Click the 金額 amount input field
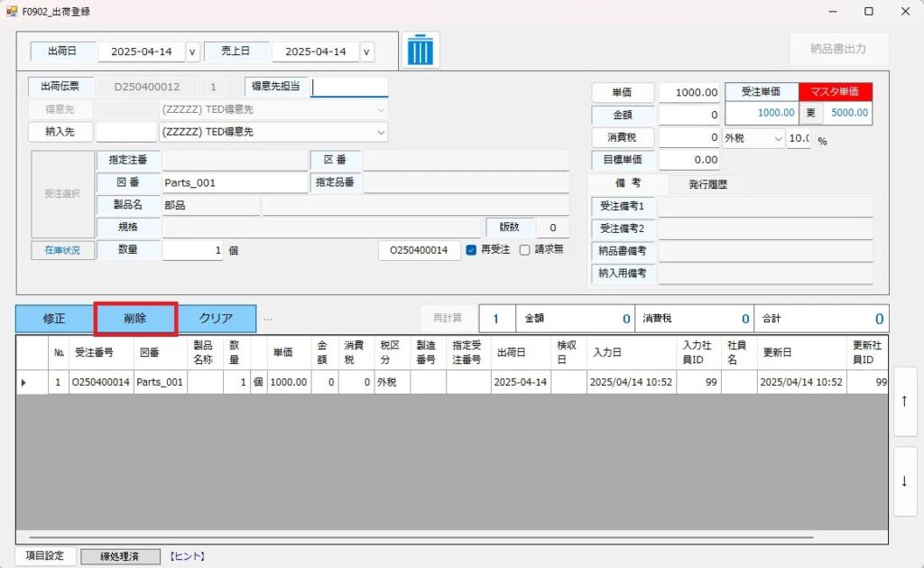 pos(688,115)
